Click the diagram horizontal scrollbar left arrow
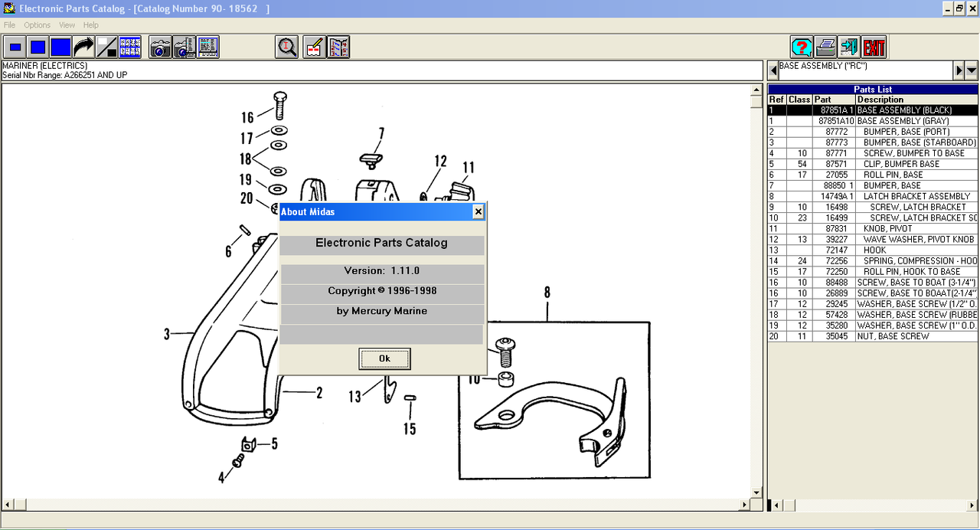This screenshot has width=980, height=530. 8,505
